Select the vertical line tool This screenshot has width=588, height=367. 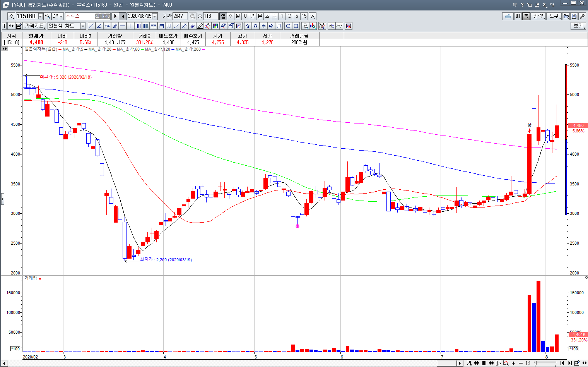click(x=130, y=26)
